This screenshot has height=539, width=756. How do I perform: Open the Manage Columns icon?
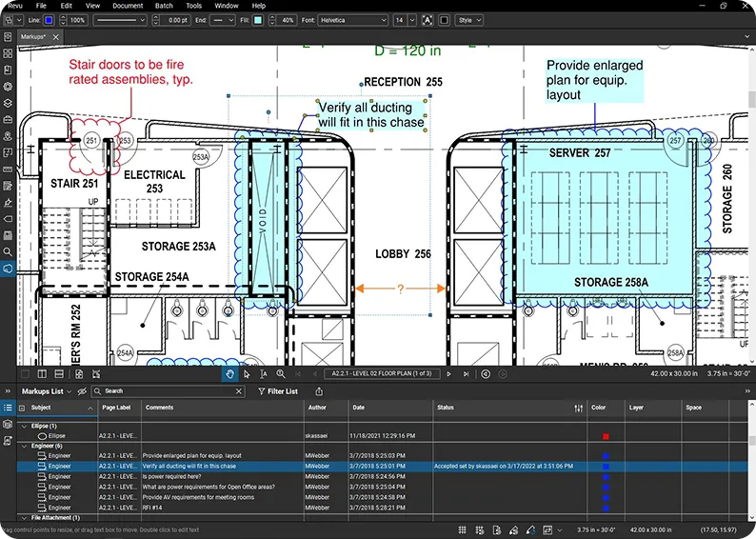579,409
